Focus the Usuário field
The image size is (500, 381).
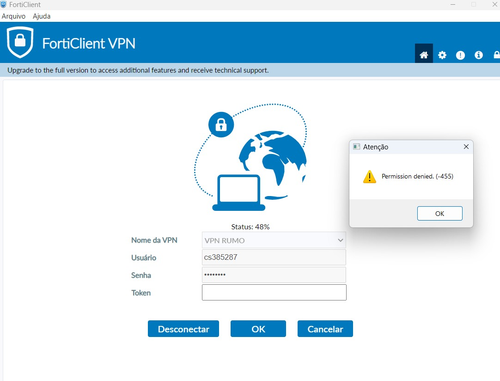[274, 257]
